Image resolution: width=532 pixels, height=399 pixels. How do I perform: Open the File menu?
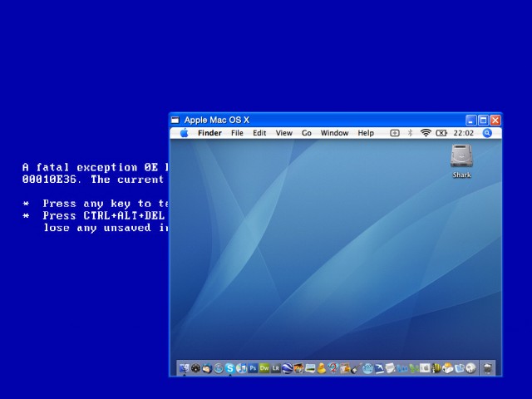237,133
